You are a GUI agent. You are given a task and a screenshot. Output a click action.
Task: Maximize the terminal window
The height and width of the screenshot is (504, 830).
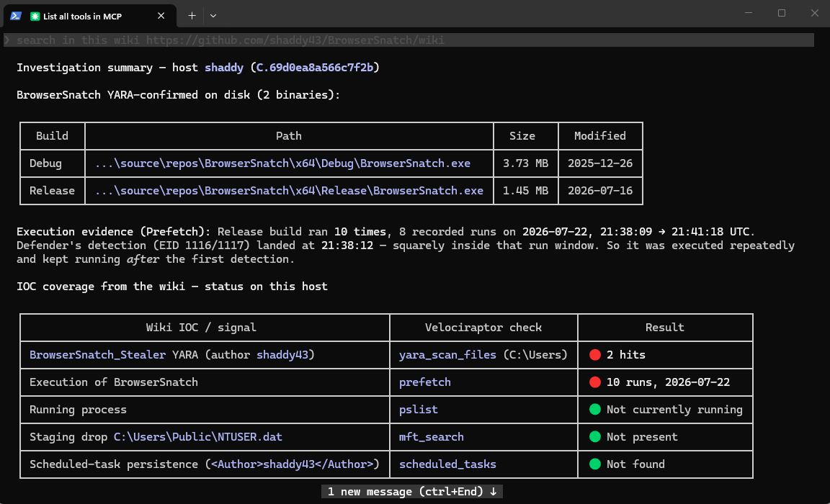click(781, 13)
